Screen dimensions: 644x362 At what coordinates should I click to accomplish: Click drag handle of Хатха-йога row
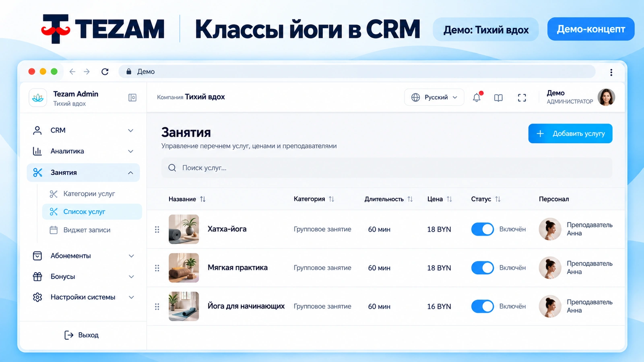click(157, 229)
